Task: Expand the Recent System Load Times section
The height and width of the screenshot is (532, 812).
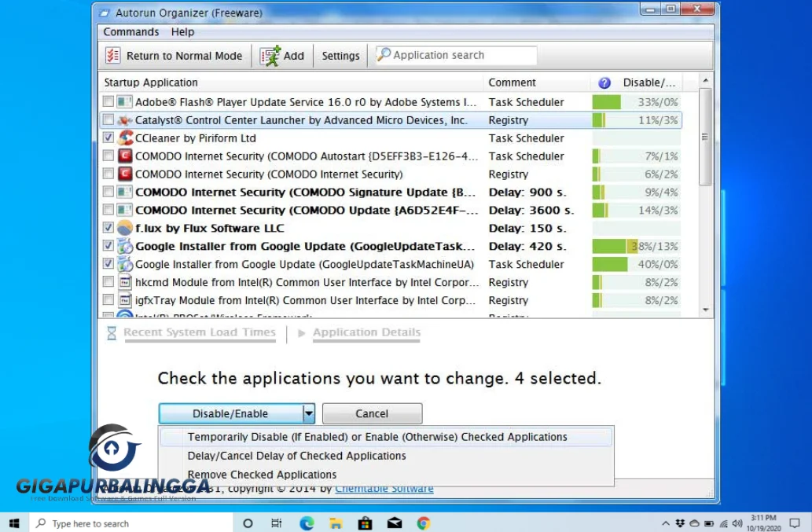Action: pyautogui.click(x=200, y=332)
